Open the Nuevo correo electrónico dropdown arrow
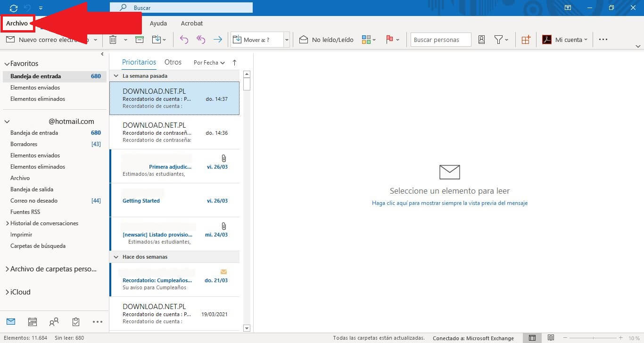Image resolution: width=644 pixels, height=343 pixels. click(95, 40)
